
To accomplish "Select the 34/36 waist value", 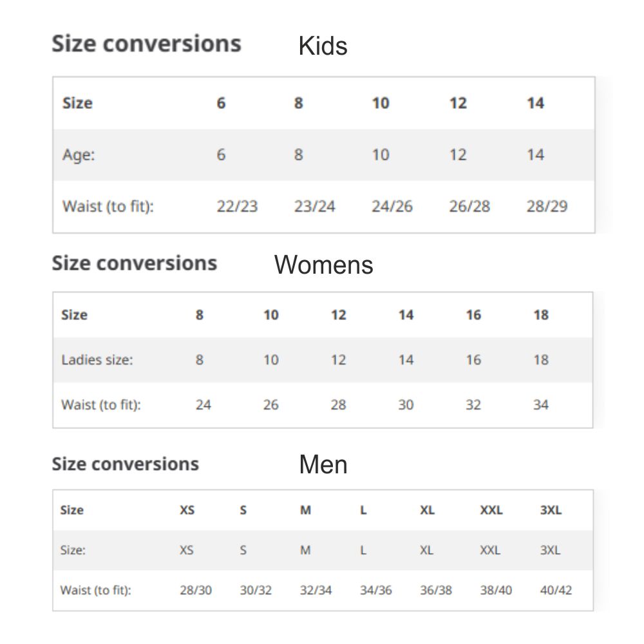I will pos(376,590).
